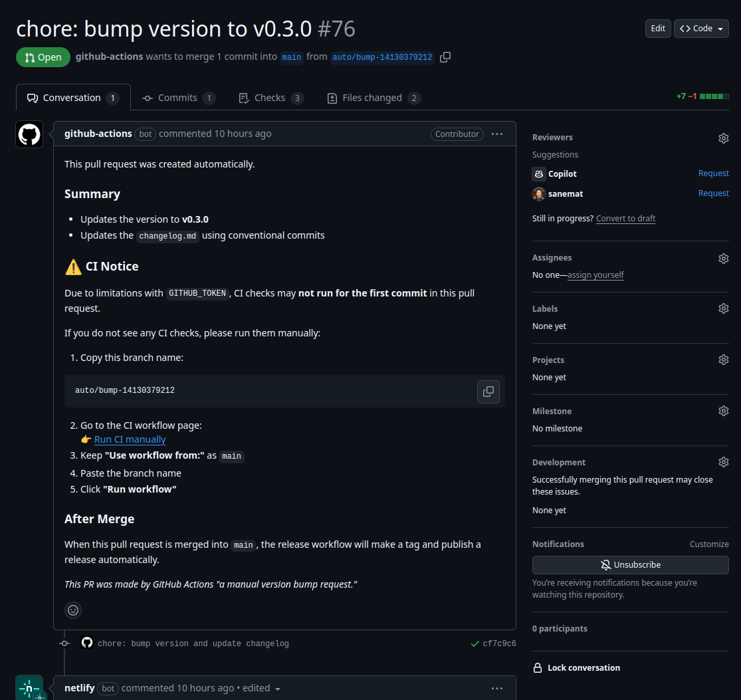Open Reviewers settings gear
Screen dimensions: 741x700
[724, 138]
